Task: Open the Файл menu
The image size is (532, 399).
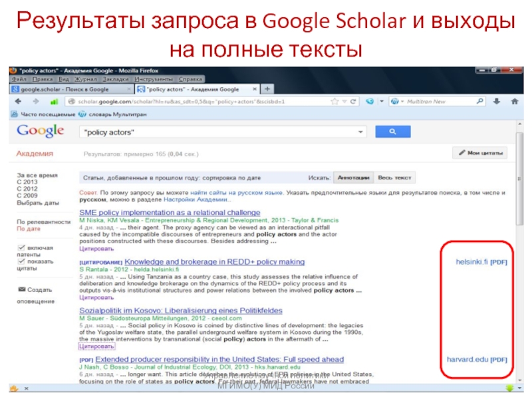Action: pos(19,79)
